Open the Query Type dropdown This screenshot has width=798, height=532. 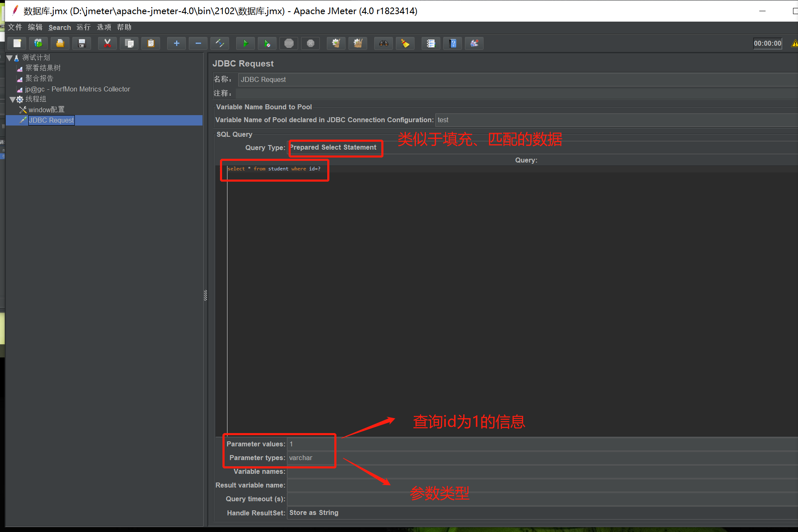(x=543, y=148)
